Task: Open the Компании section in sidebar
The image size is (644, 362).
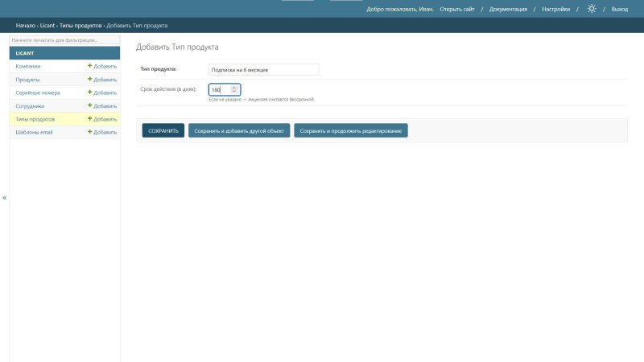Action: coord(28,66)
